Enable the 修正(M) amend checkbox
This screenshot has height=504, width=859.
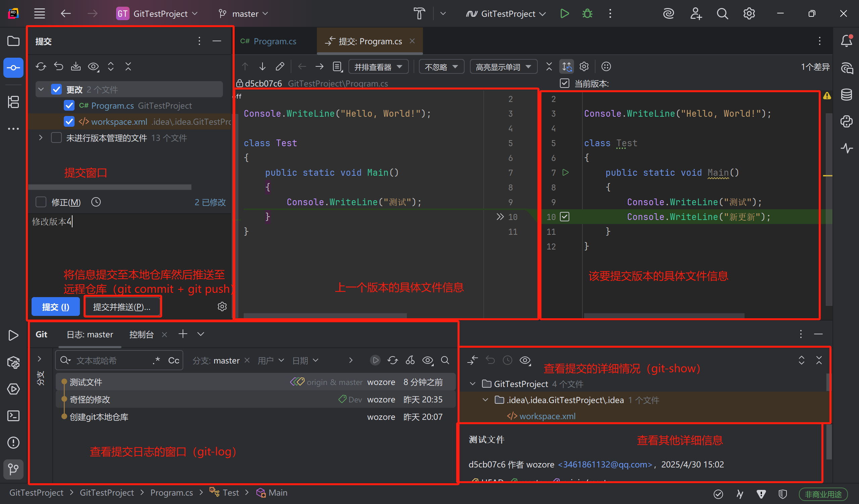tap(41, 202)
